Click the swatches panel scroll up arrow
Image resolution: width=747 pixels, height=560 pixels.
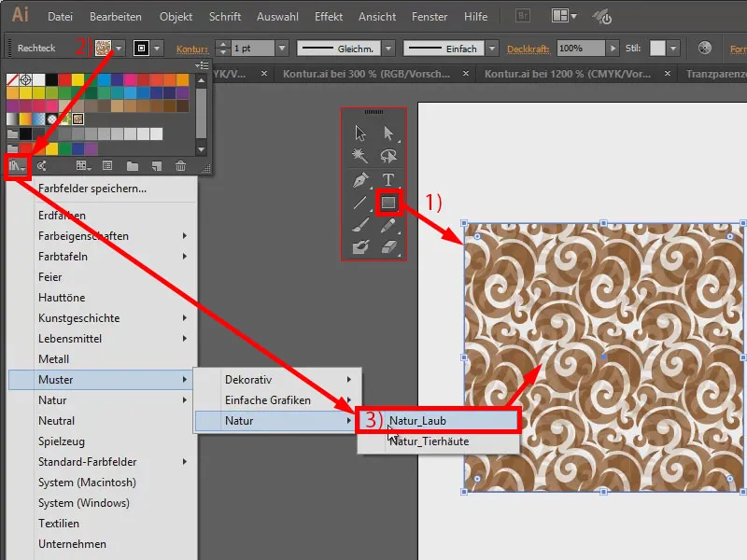coord(201,81)
